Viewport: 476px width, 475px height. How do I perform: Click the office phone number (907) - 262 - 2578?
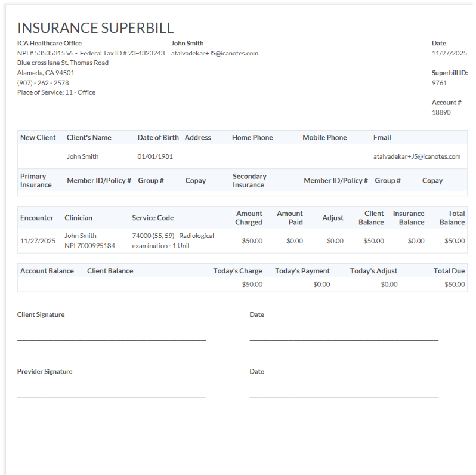point(43,83)
